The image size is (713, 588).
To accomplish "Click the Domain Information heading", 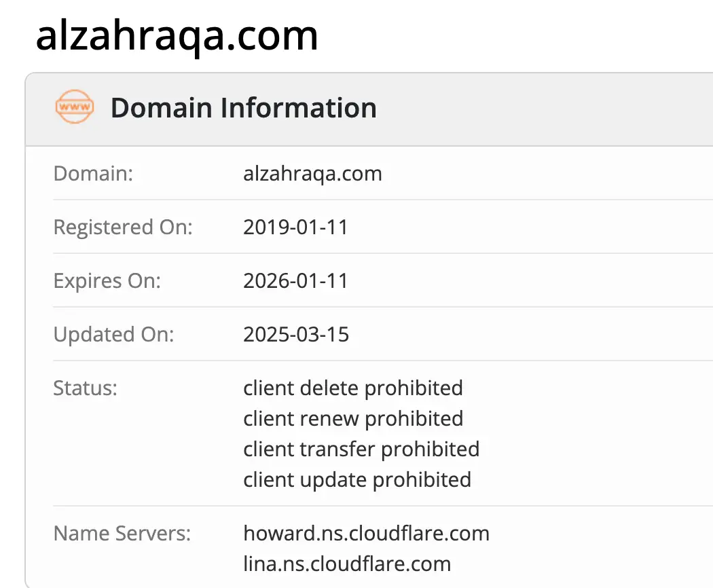I will coord(244,108).
